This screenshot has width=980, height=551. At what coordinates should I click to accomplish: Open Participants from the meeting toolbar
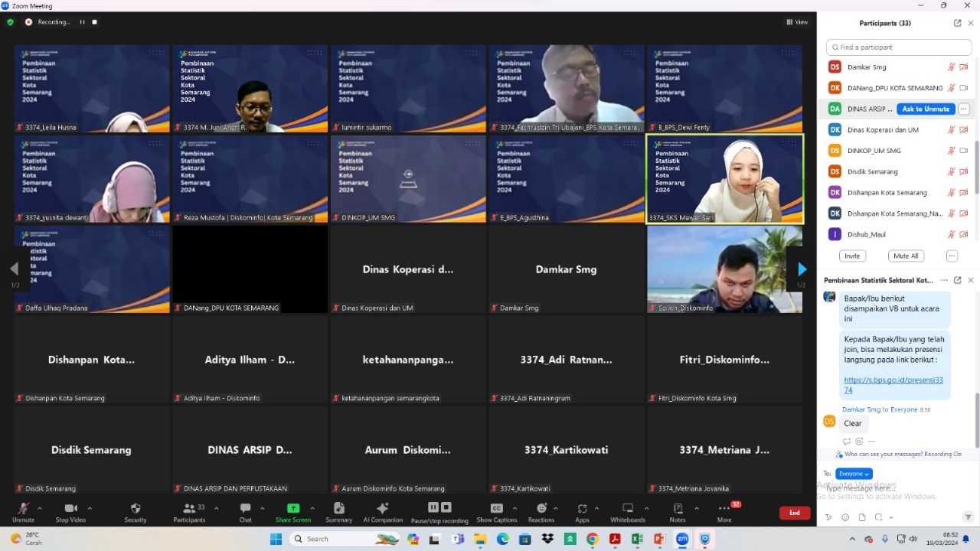tap(189, 512)
